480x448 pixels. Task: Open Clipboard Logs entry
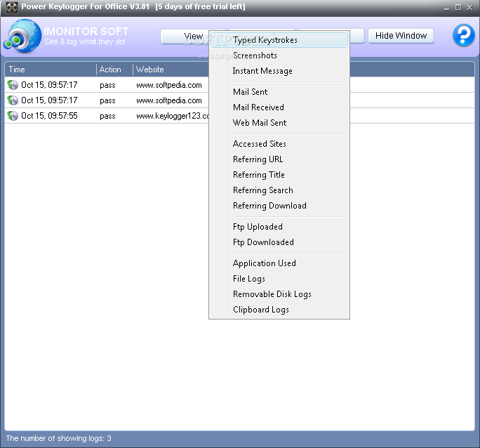click(x=279, y=310)
